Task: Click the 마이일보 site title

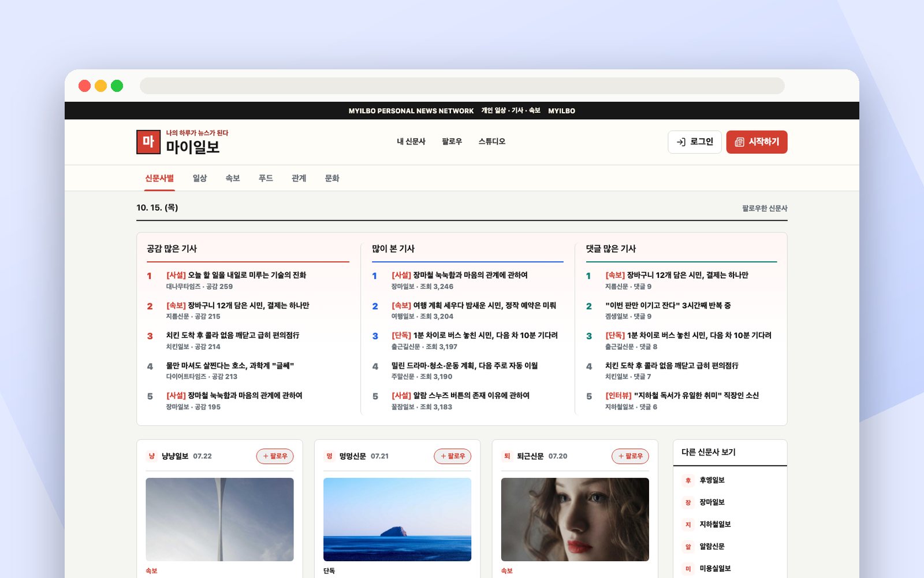Action: coord(193,147)
